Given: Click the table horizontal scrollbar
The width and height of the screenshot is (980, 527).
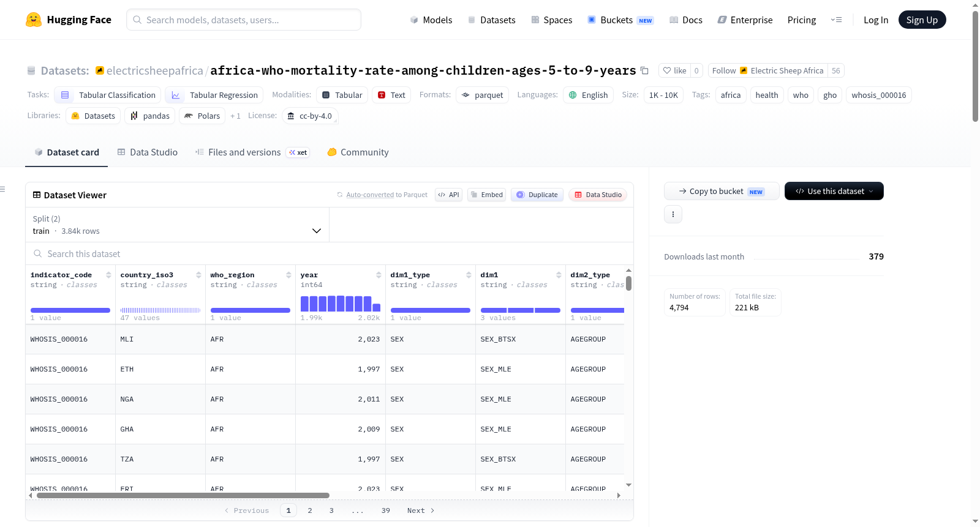Looking at the screenshot, I should click(x=183, y=495).
